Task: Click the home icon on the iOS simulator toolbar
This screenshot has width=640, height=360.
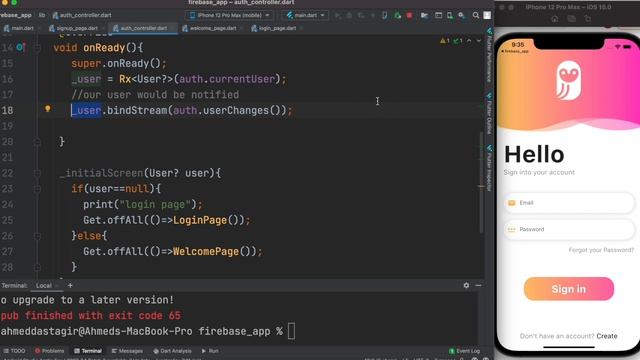Action: tap(554, 19)
